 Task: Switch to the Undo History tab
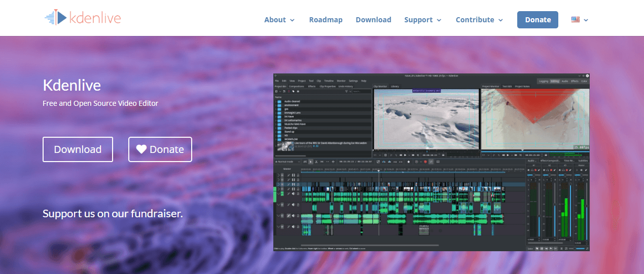[x=345, y=87]
